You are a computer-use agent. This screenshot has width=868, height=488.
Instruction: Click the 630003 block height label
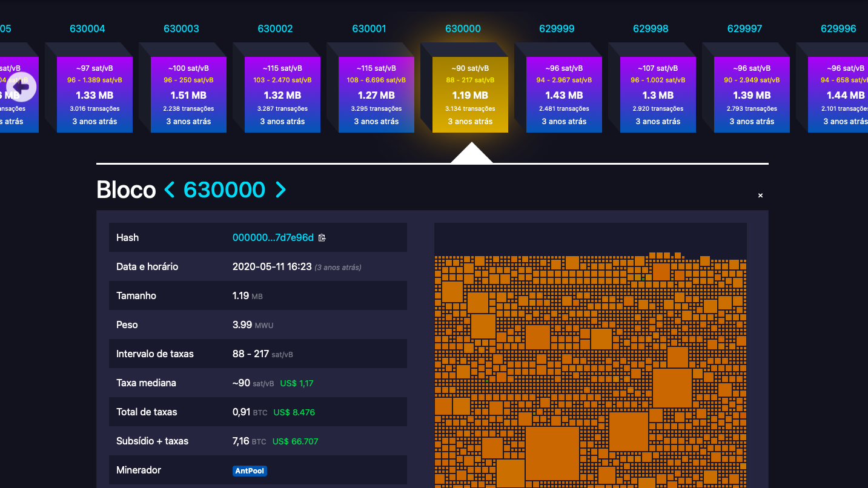[x=182, y=28]
